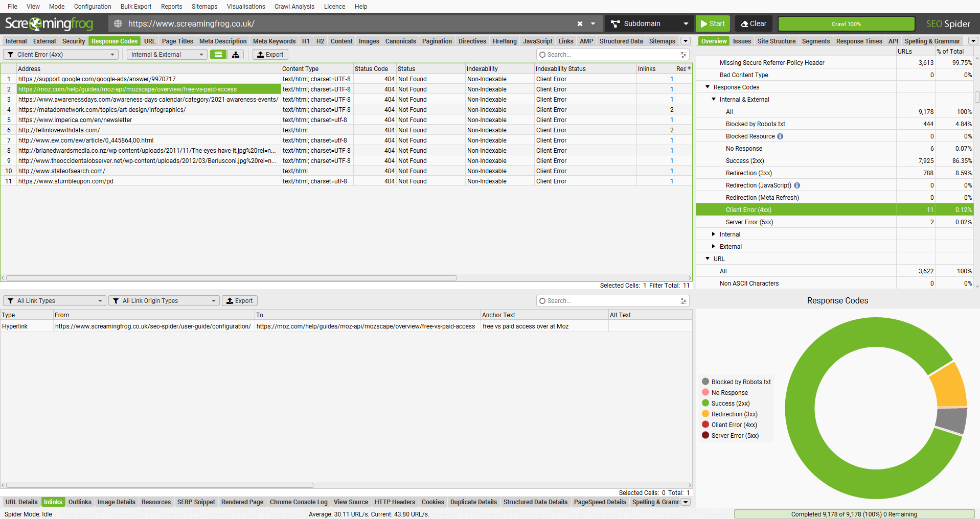Image resolution: width=980 pixels, height=519 pixels.
Task: Switch to the Page Titles tab
Action: (177, 41)
